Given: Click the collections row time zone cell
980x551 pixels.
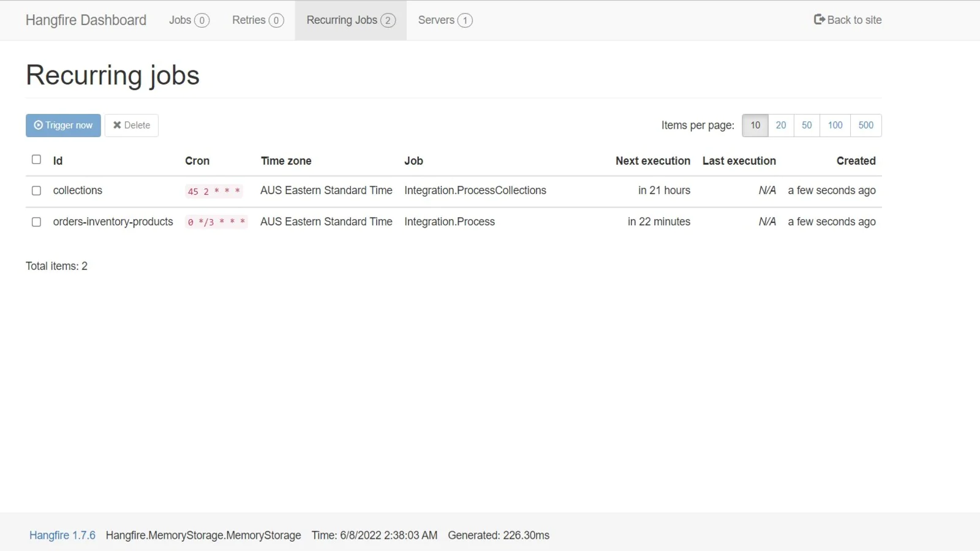Looking at the screenshot, I should [x=326, y=190].
